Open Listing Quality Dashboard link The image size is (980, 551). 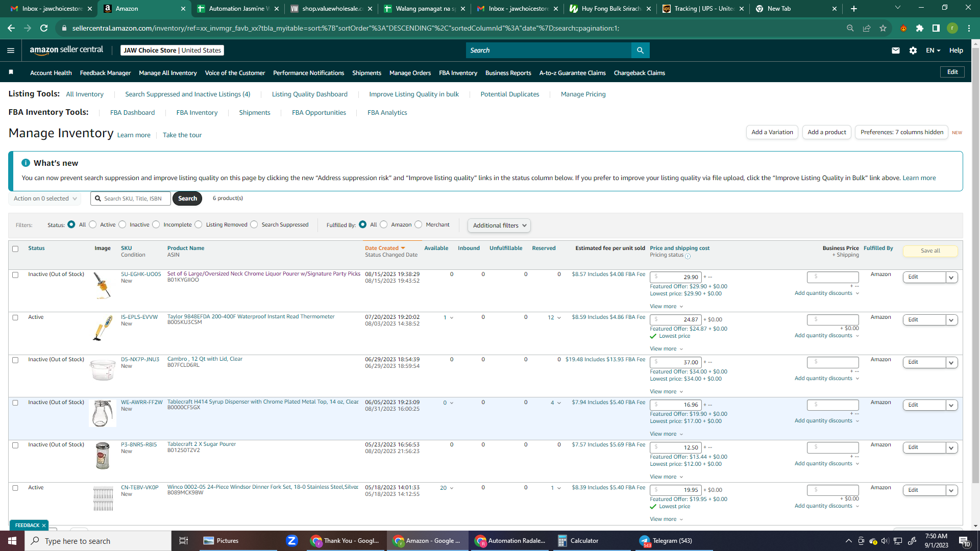pos(309,94)
